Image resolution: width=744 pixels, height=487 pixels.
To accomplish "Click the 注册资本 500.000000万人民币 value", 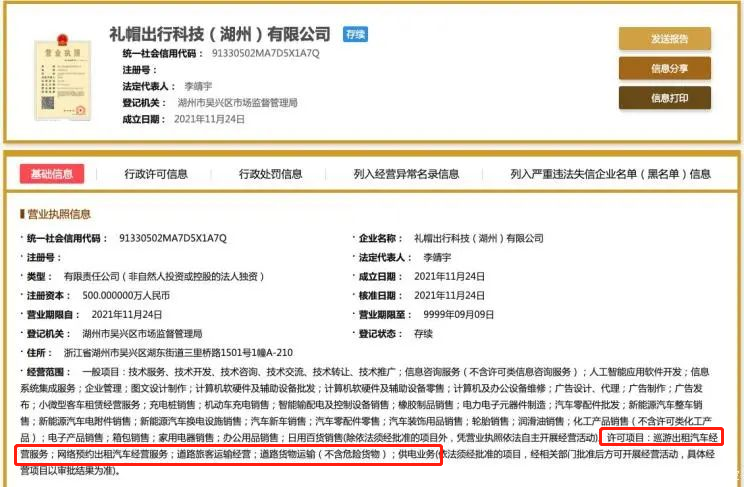I will tap(125, 296).
